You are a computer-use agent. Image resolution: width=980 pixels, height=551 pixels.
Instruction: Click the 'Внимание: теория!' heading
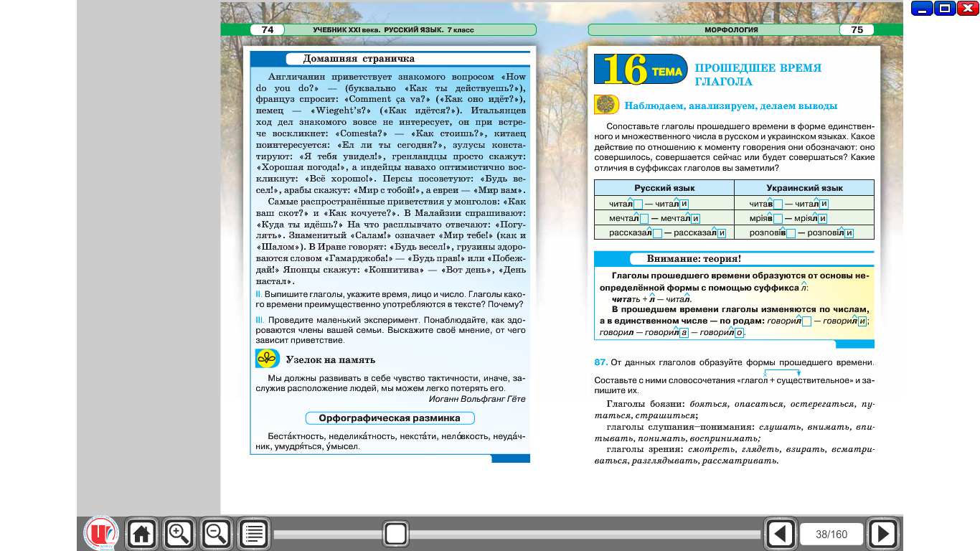tap(694, 258)
